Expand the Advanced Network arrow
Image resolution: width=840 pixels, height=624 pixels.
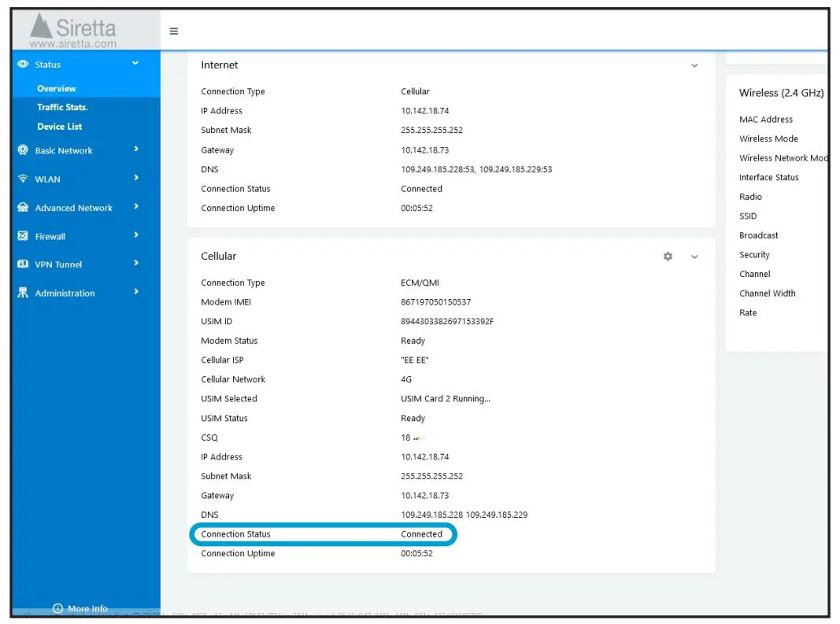[136, 206]
